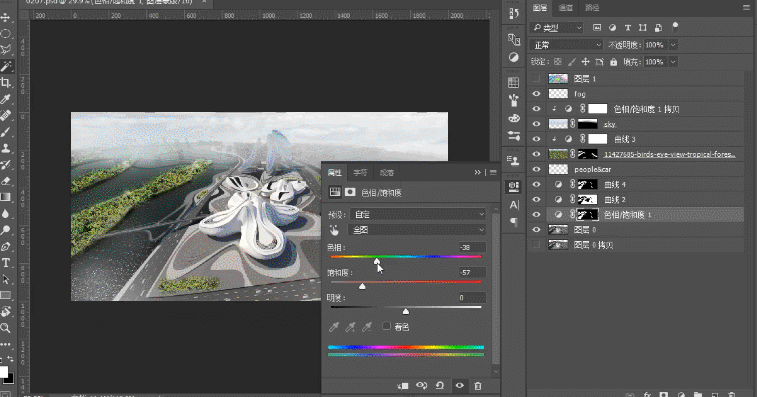Viewport: 757px width, 397px height.
Task: Open the 全图 channel range dropdown
Action: (418, 230)
